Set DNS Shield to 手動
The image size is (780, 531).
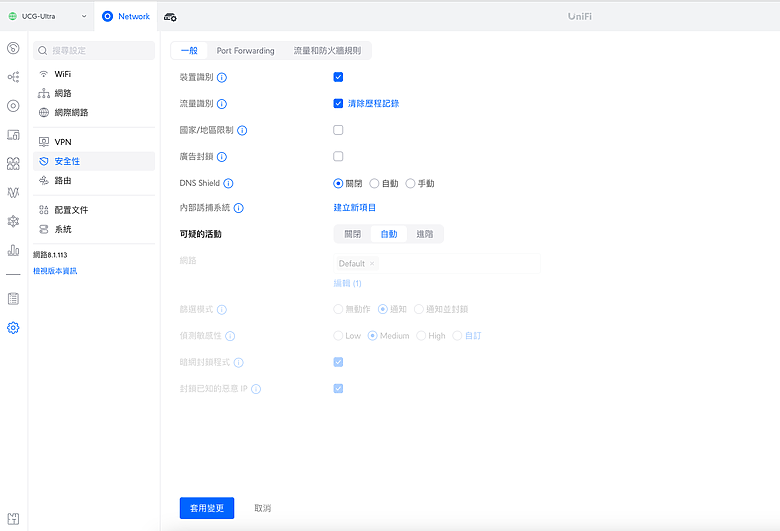410,184
